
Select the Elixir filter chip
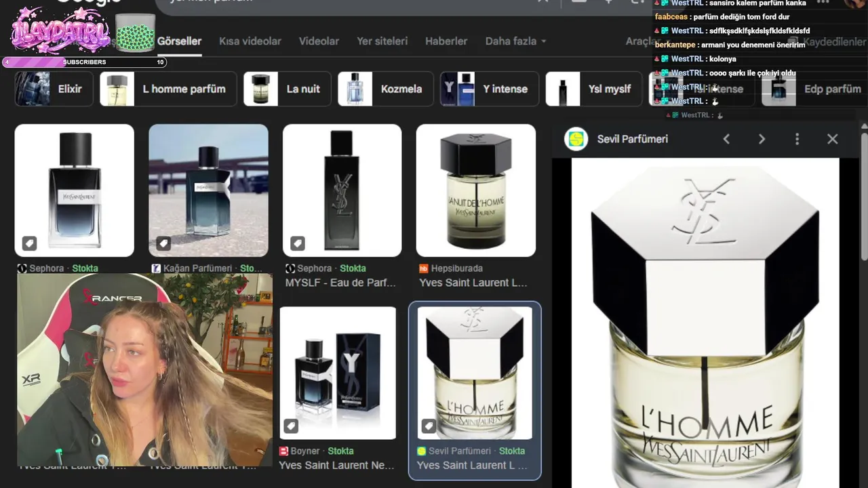[x=54, y=89]
